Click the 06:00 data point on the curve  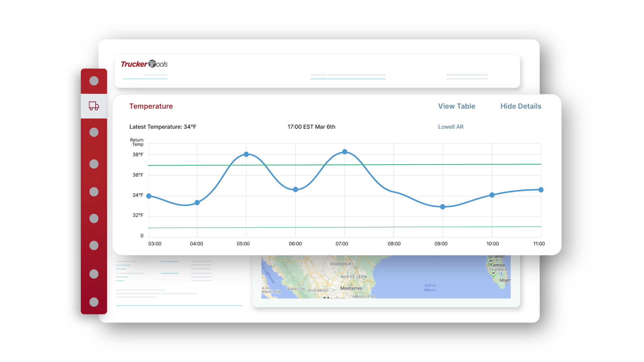[296, 189]
